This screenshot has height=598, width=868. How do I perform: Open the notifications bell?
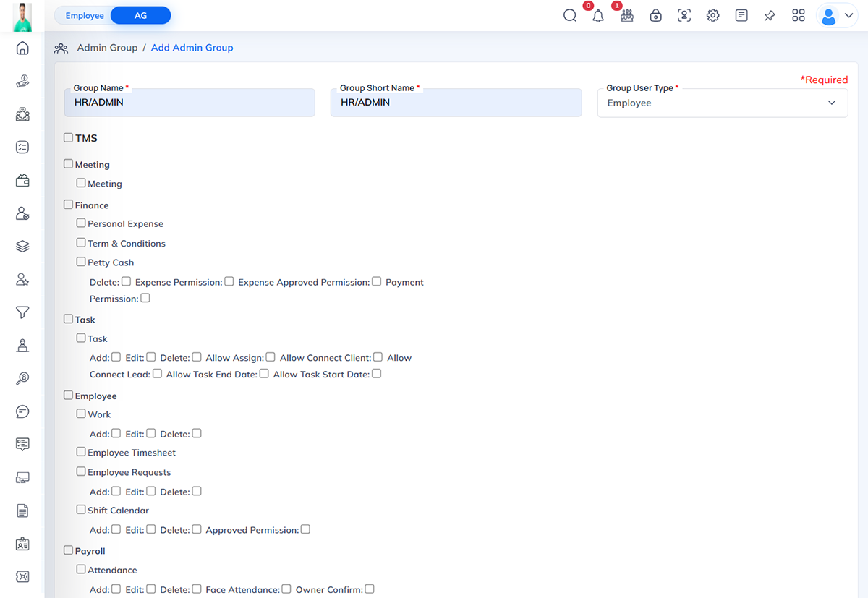pos(597,16)
